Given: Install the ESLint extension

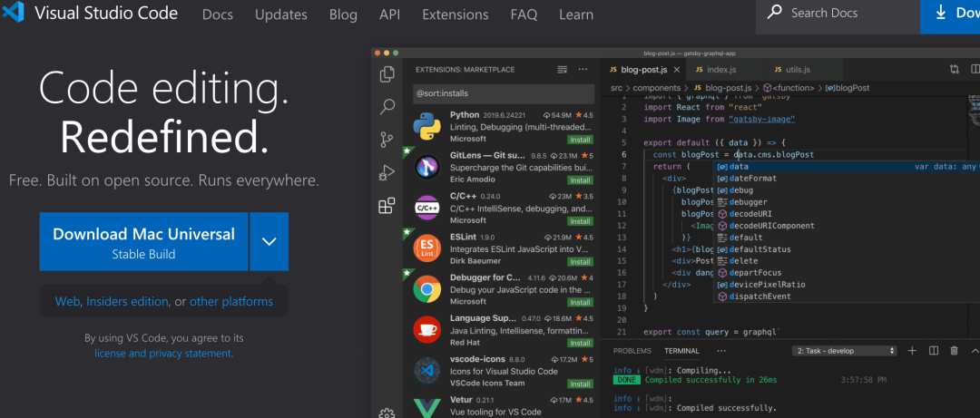Looking at the screenshot, I should click(580, 261).
